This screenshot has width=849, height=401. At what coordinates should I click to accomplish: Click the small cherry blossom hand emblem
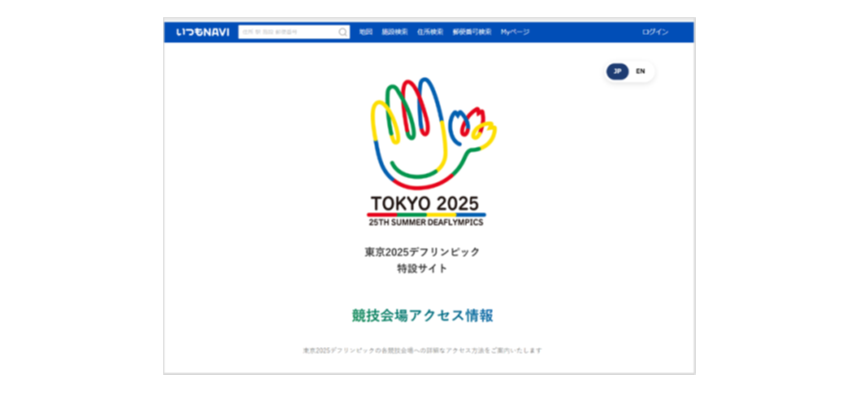point(474,128)
